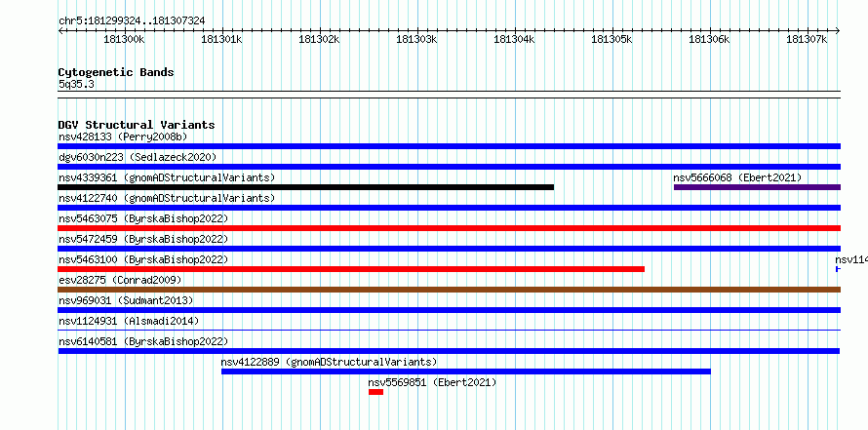Click the 181305k ruler tick label

[612, 39]
